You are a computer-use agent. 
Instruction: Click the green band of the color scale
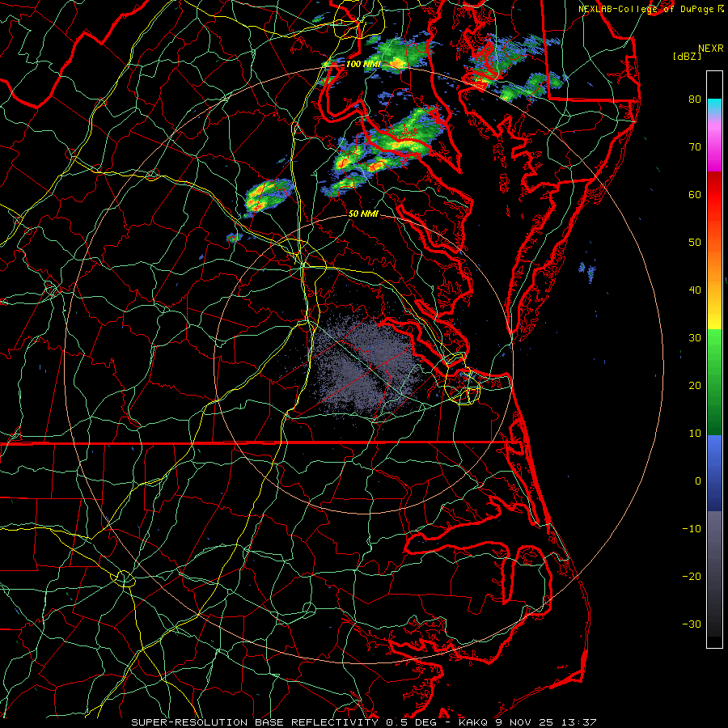pyautogui.click(x=714, y=382)
